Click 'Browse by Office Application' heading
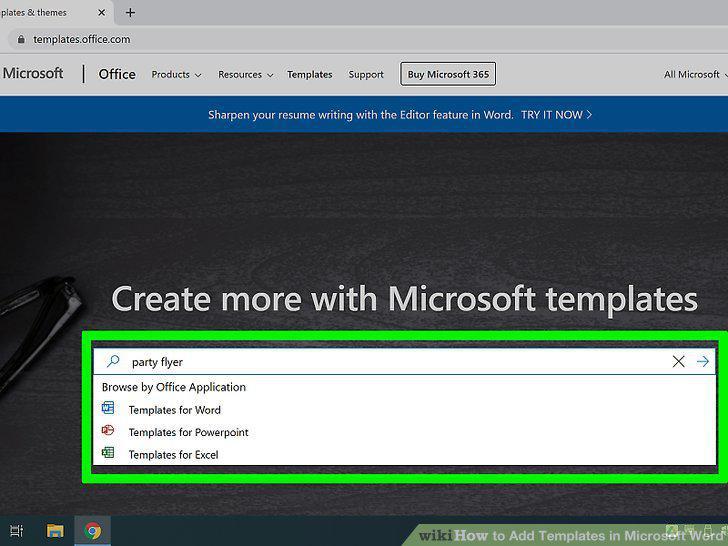The width and height of the screenshot is (728, 546). (x=174, y=387)
